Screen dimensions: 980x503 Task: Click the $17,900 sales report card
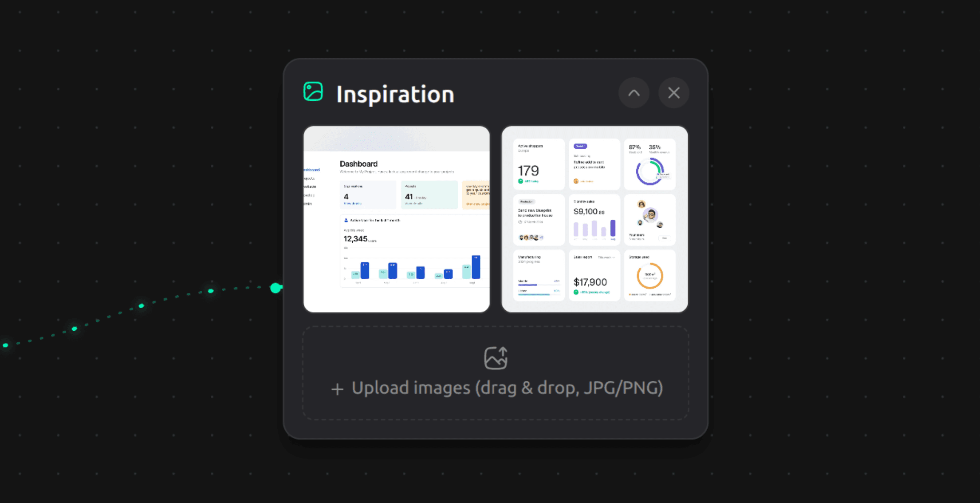coord(594,275)
